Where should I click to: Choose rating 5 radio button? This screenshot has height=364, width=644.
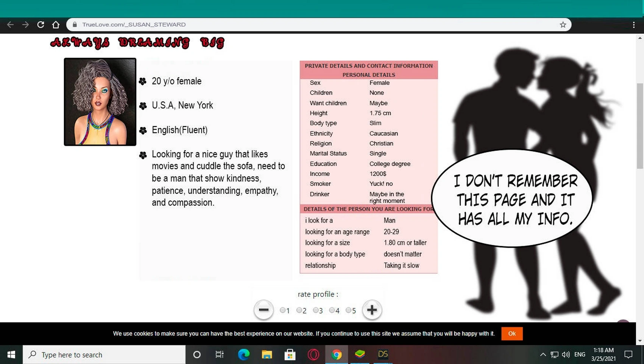tap(348, 310)
